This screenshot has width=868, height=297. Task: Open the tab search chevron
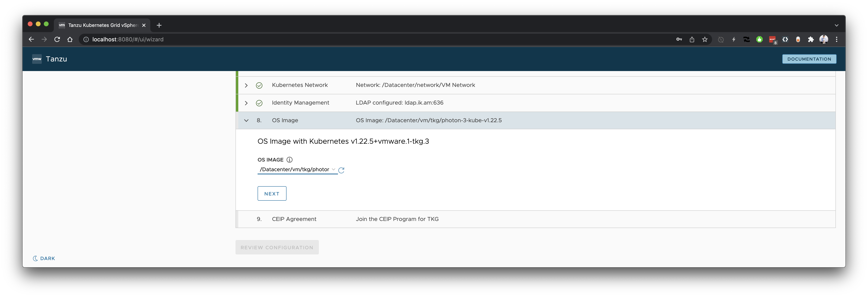(836, 25)
